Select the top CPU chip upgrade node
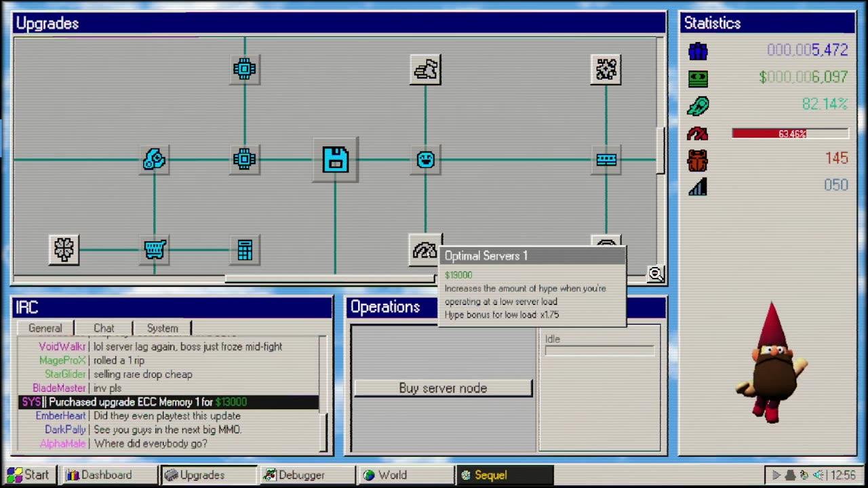The height and width of the screenshot is (488, 868). pyautogui.click(x=245, y=69)
